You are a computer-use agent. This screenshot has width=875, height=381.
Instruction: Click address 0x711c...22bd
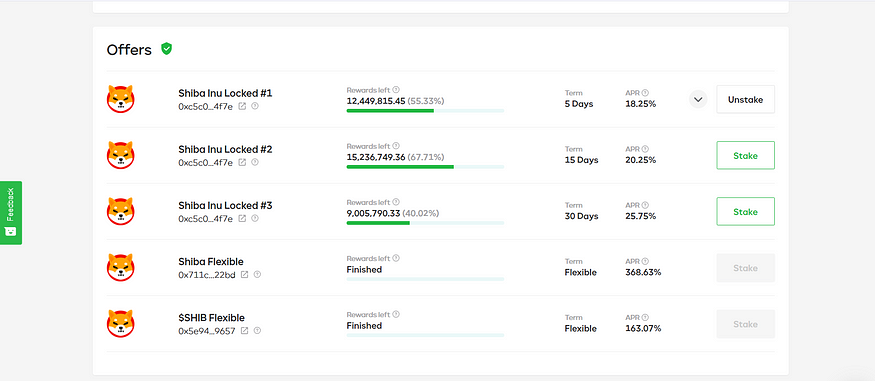tap(207, 275)
